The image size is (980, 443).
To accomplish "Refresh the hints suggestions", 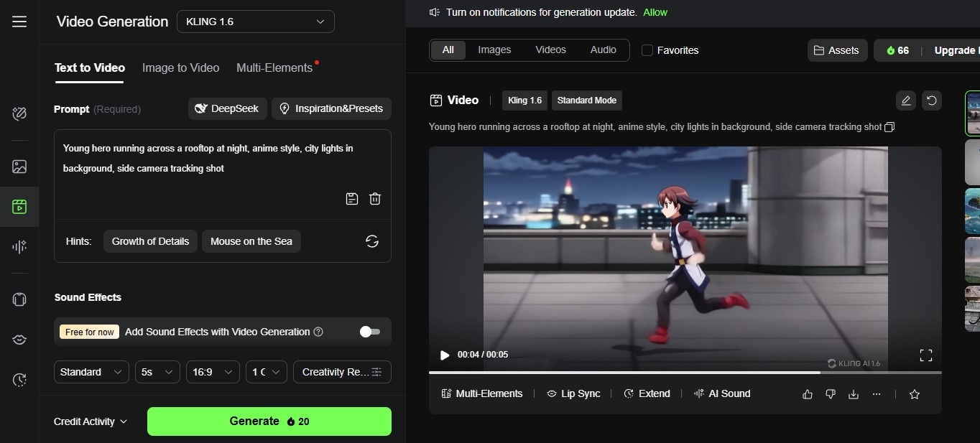I will point(372,241).
